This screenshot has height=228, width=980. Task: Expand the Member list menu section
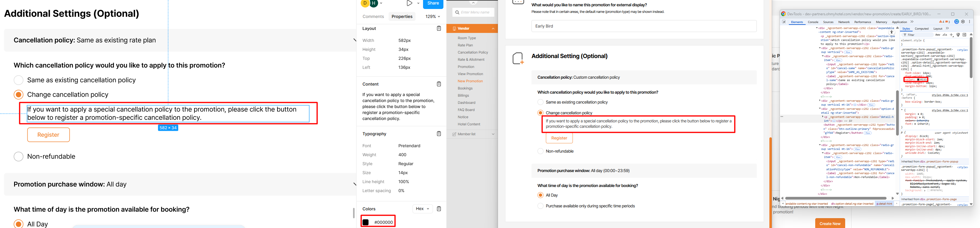pos(493,134)
